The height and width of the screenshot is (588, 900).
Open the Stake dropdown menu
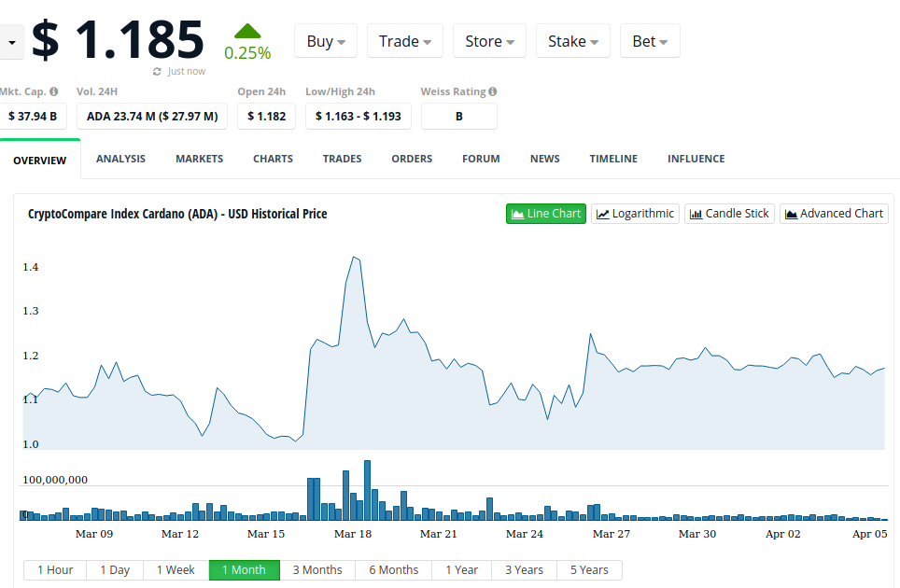pyautogui.click(x=573, y=41)
